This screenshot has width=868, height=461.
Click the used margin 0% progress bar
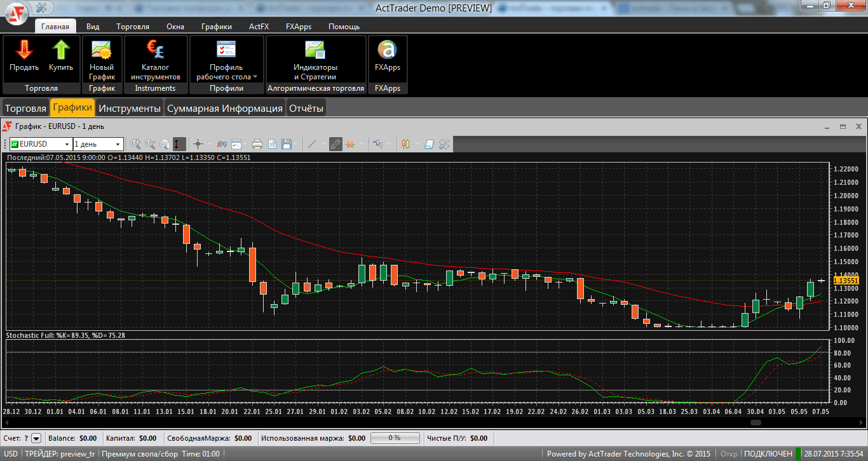[x=395, y=438]
